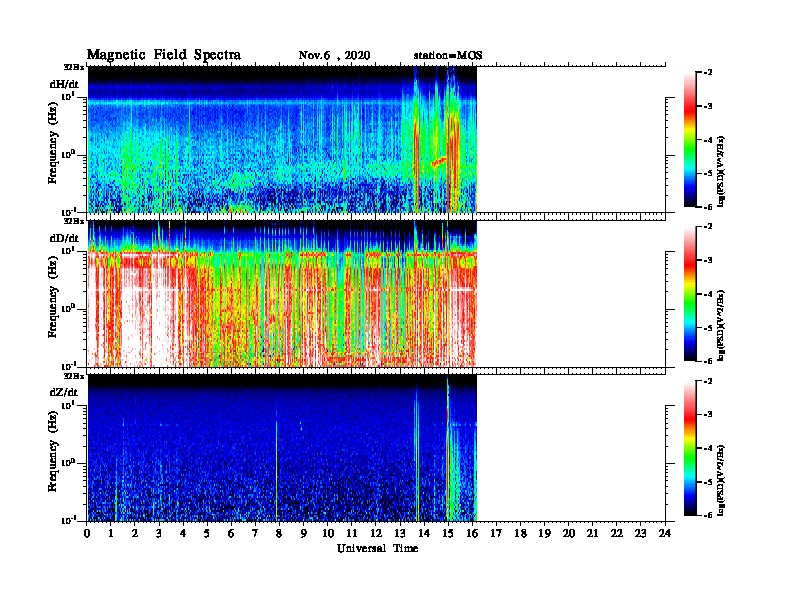The height and width of the screenshot is (612, 792).
Task: Click hour "10" on Universal Time axis
Action: coord(328,534)
